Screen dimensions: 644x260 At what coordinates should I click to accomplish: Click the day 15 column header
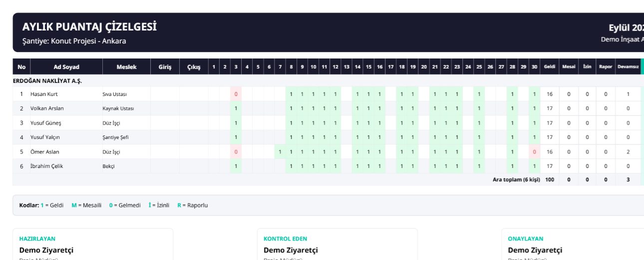point(368,67)
